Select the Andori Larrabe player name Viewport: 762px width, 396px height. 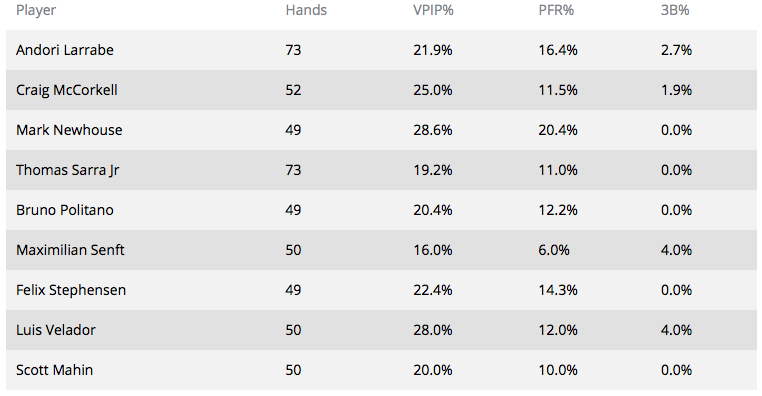click(65, 50)
